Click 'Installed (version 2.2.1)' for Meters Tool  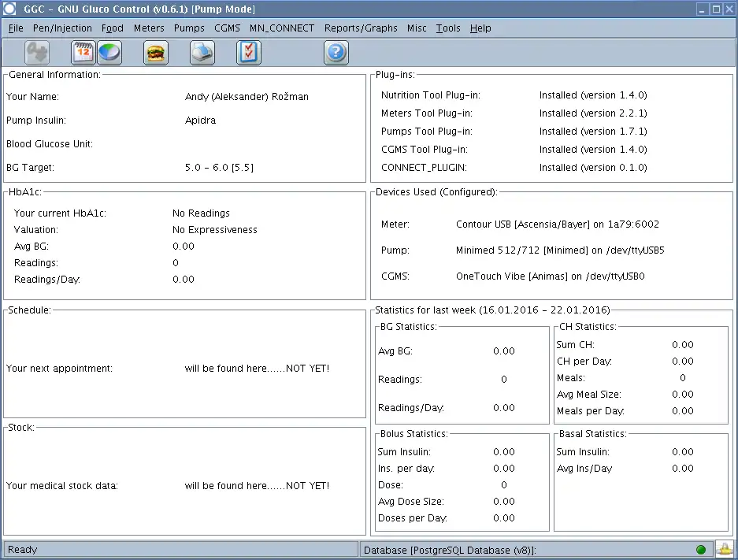(x=593, y=113)
